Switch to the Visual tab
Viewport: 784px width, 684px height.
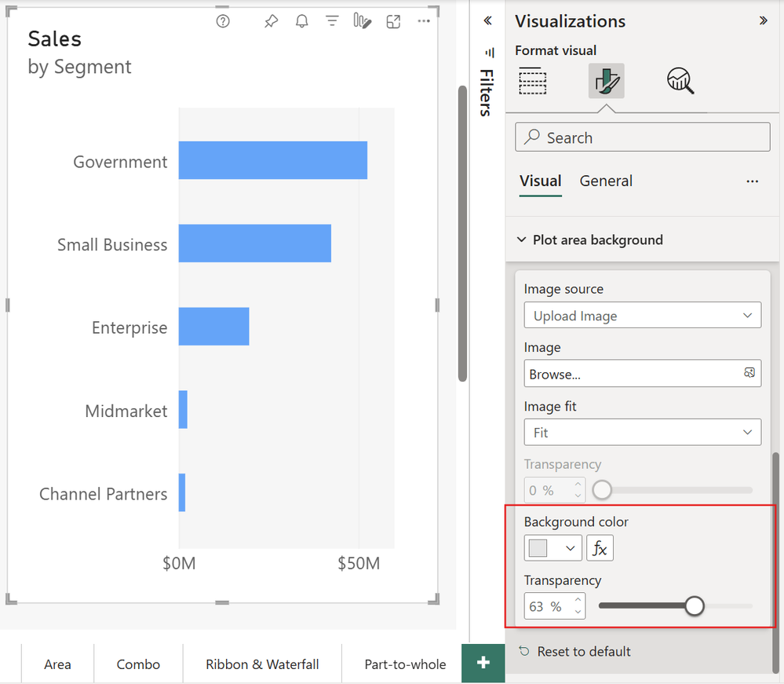click(x=541, y=181)
